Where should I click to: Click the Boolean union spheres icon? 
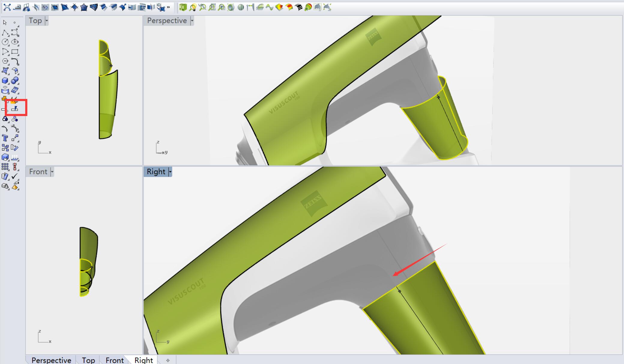(15, 80)
